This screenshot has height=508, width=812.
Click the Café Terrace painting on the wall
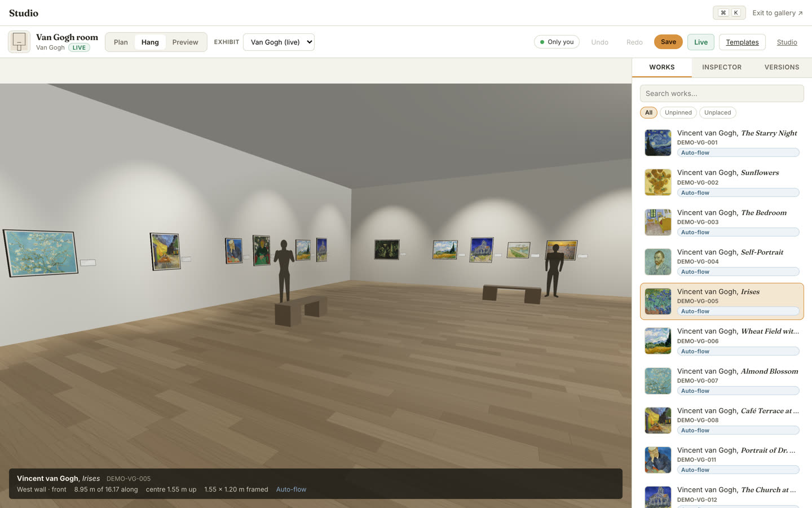click(x=165, y=251)
